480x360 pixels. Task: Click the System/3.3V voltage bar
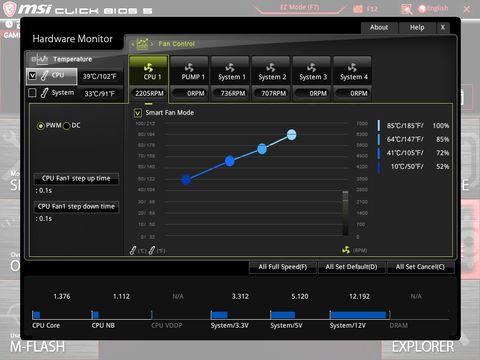(x=219, y=315)
